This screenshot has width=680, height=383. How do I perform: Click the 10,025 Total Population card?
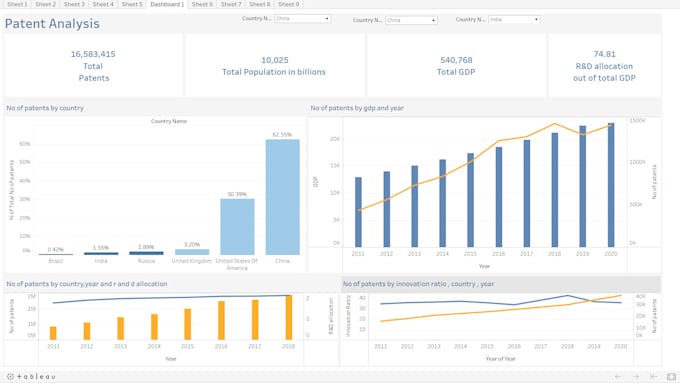coord(274,66)
